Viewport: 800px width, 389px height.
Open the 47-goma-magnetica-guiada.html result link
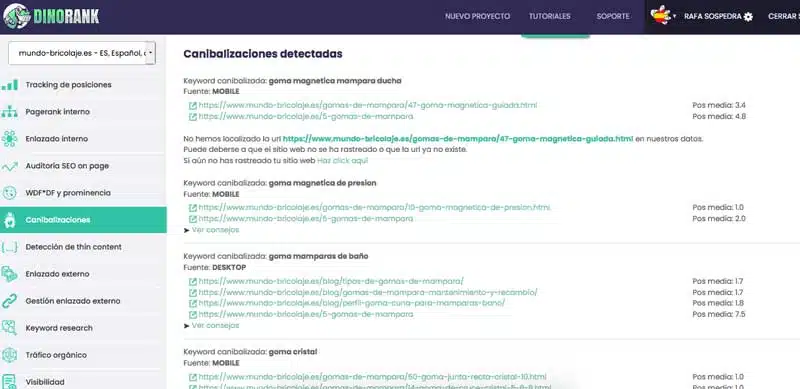coord(367,105)
